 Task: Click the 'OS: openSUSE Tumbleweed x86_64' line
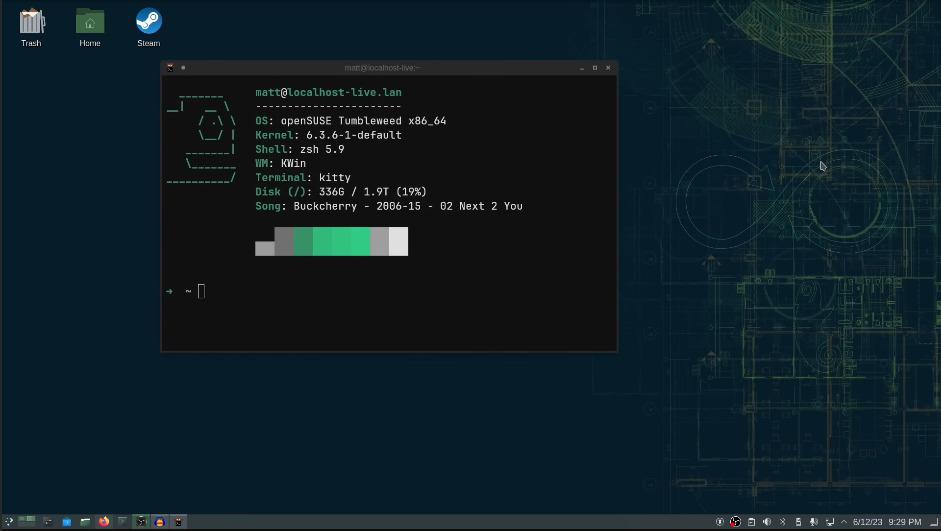pyautogui.click(x=350, y=121)
